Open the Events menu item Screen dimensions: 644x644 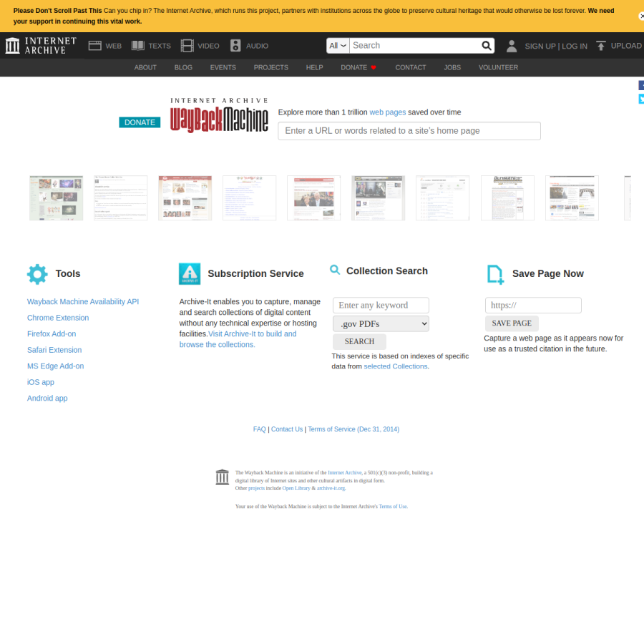(x=223, y=68)
